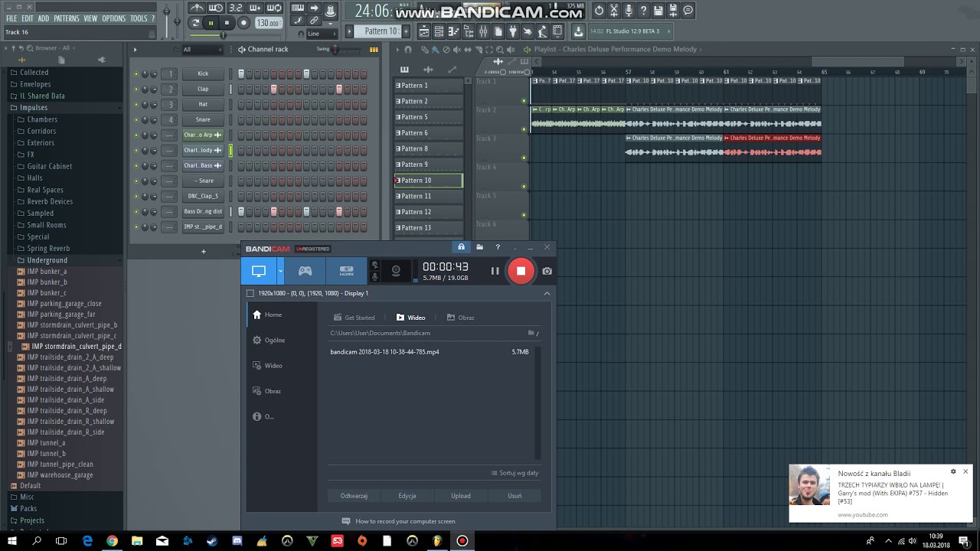Open the plugin picker plug icon
Viewport: 980px width, 551px height.
513,31
